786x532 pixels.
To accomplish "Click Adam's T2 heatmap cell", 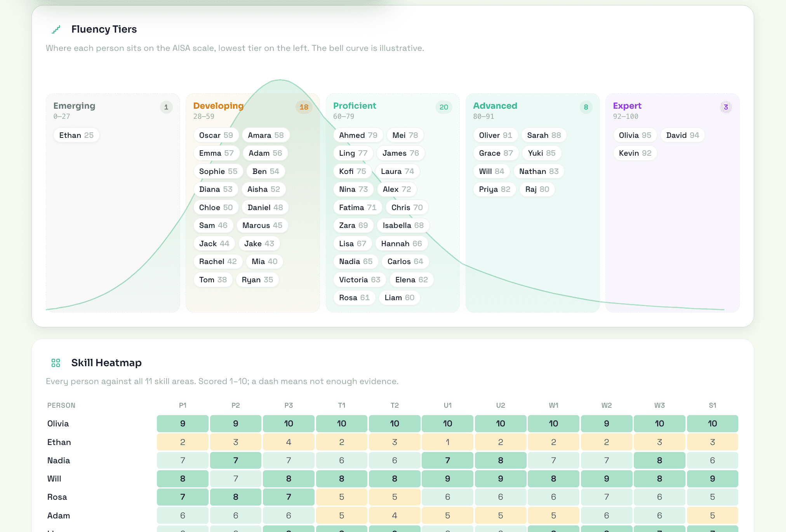I will 395,515.
